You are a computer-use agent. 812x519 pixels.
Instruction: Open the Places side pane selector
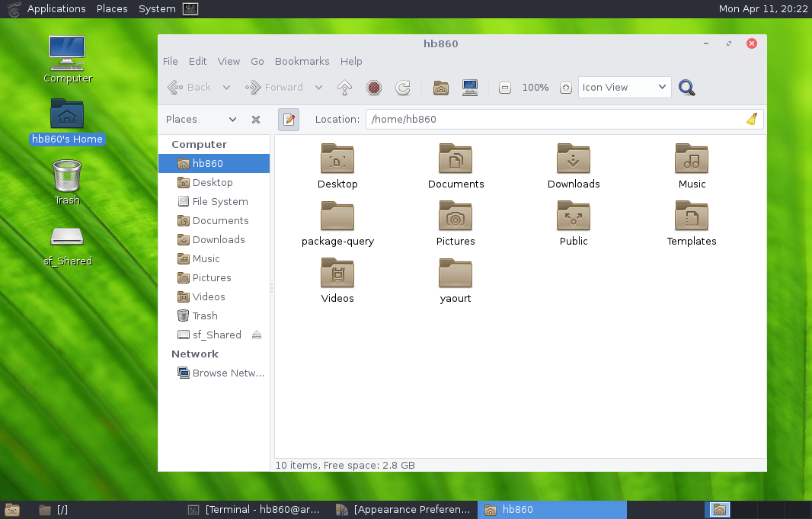tap(200, 120)
